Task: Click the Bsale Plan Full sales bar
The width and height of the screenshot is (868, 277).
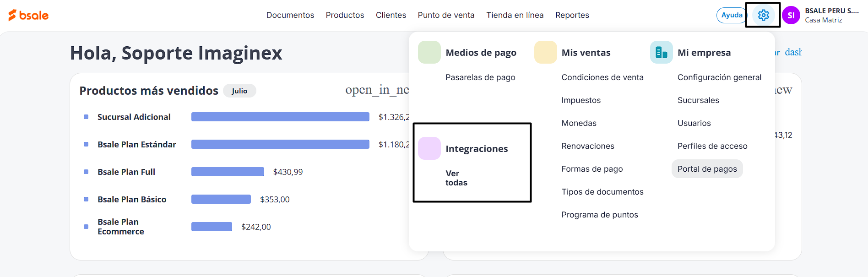Action: coord(228,172)
